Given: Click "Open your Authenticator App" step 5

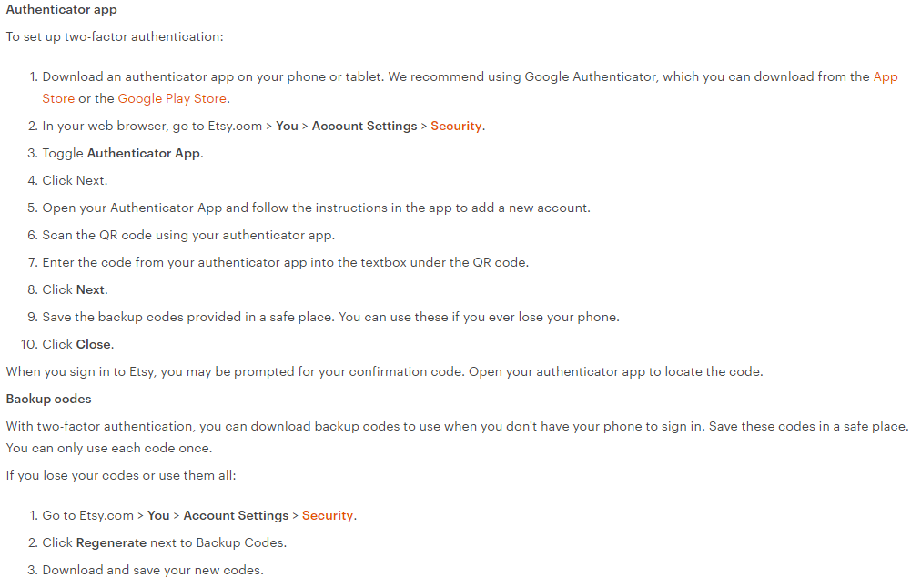Looking at the screenshot, I should (316, 208).
